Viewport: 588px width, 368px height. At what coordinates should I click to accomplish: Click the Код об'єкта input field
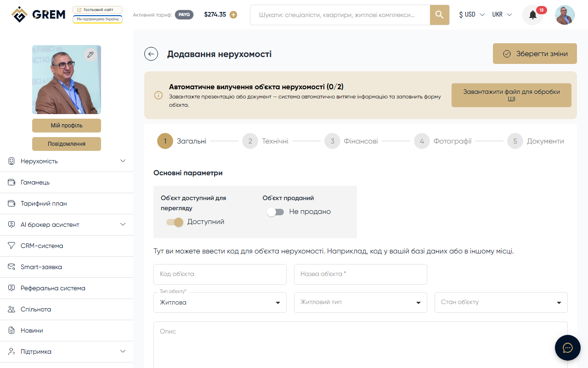pyautogui.click(x=220, y=274)
